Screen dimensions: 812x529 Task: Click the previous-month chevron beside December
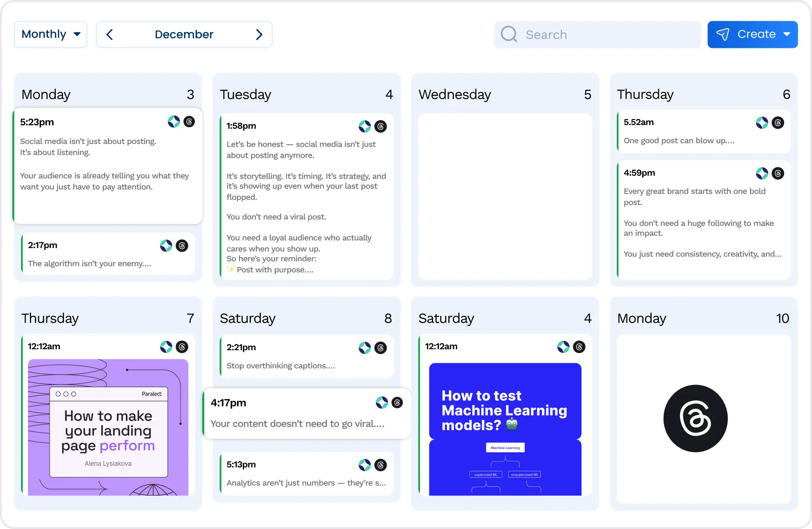109,34
